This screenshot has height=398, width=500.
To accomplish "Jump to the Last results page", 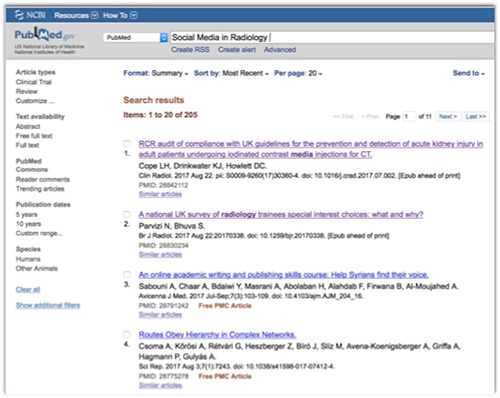I will [476, 116].
